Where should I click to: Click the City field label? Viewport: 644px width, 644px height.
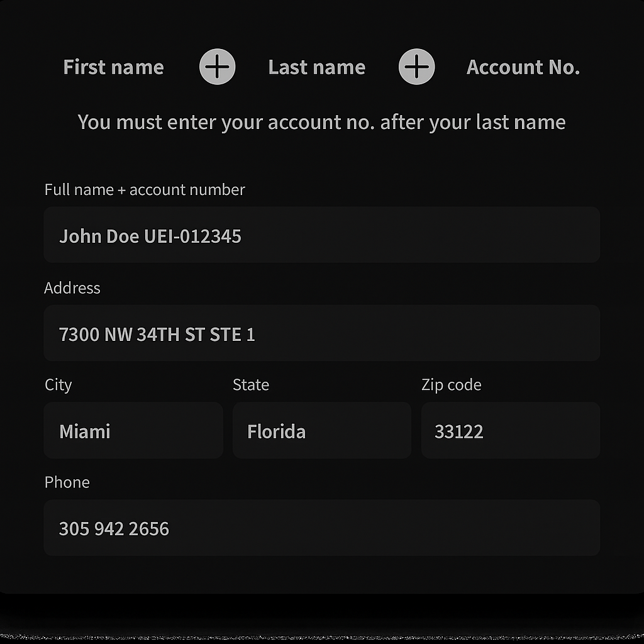(x=58, y=384)
